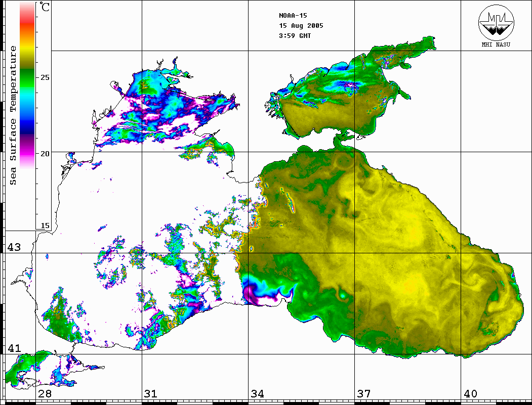This screenshot has width=532, height=405.
Task: Click the '3:59 GMT' time text
Action: tap(295, 35)
